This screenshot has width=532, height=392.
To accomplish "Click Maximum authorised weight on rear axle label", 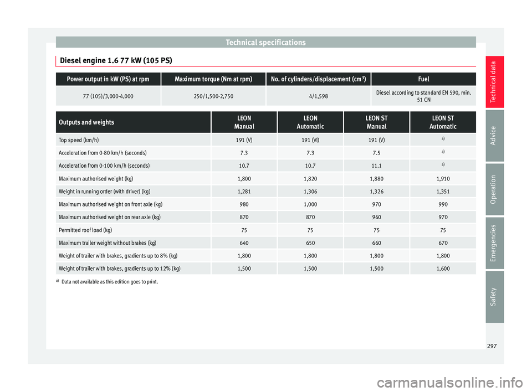I will [x=110, y=218].
